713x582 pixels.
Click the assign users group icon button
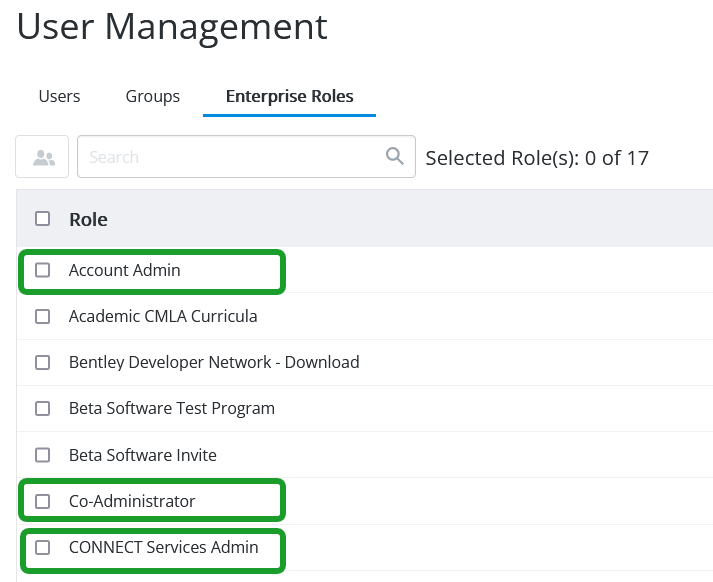(42, 157)
